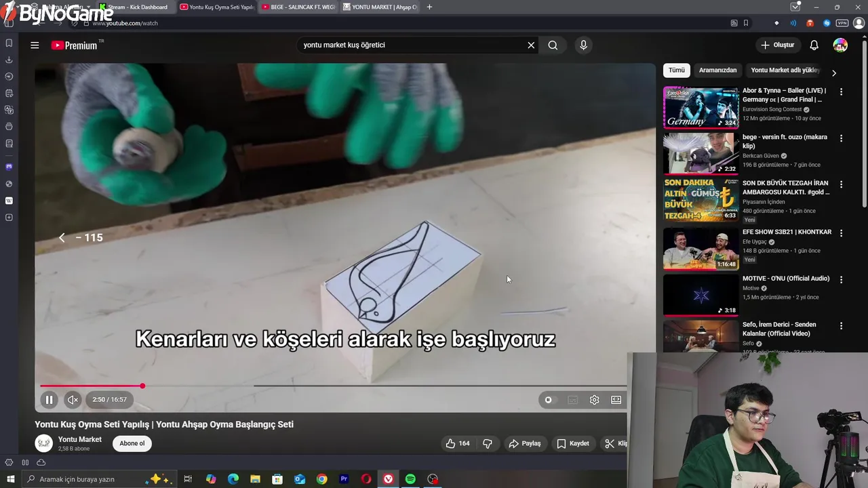Viewport: 868px width, 488px height.
Task: Open the sync cloud status icon
Action: (x=41, y=462)
